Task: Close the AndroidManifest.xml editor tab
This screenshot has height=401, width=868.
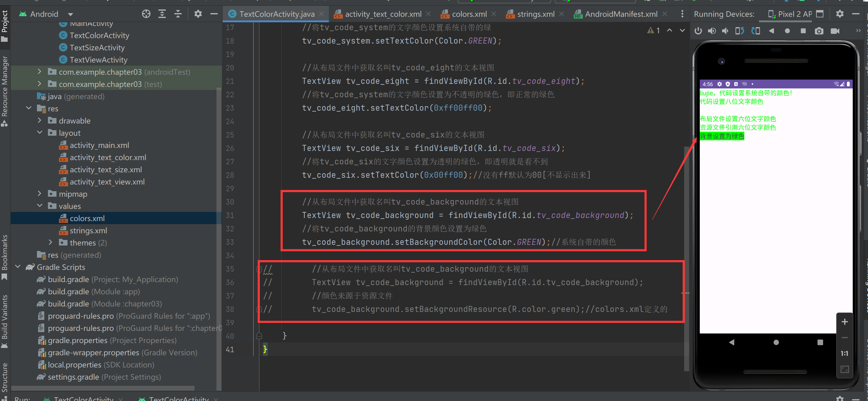Action: pos(664,14)
